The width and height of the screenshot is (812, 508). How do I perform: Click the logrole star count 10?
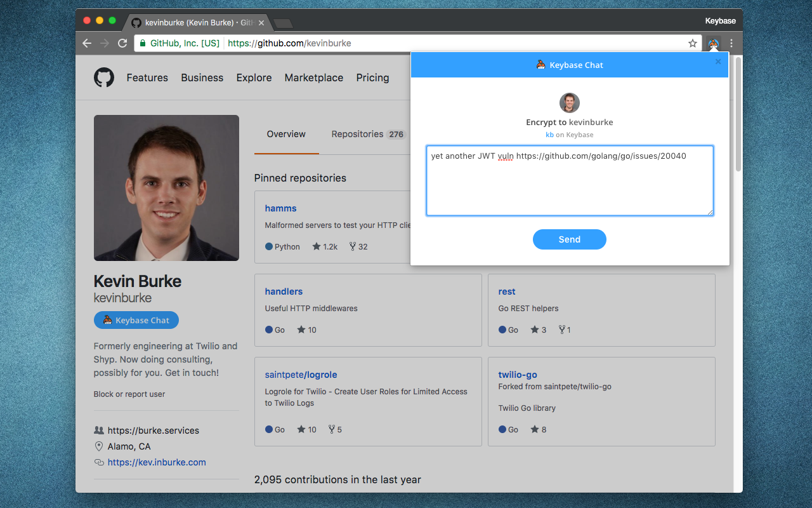coord(307,429)
